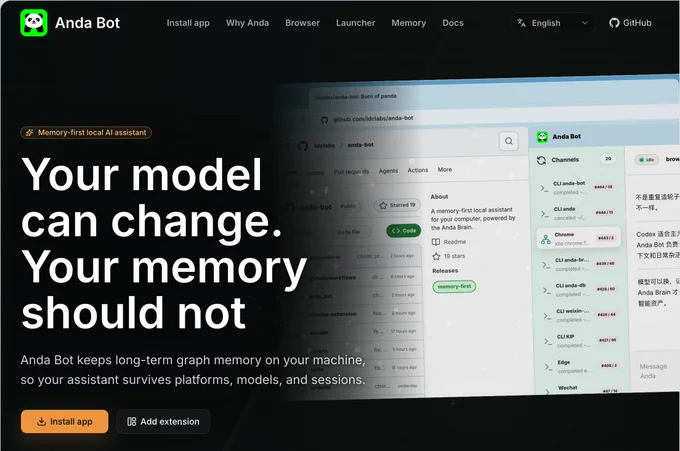Select the CLI anda-bot channel row
The width and height of the screenshot is (680, 451).
coord(579,187)
